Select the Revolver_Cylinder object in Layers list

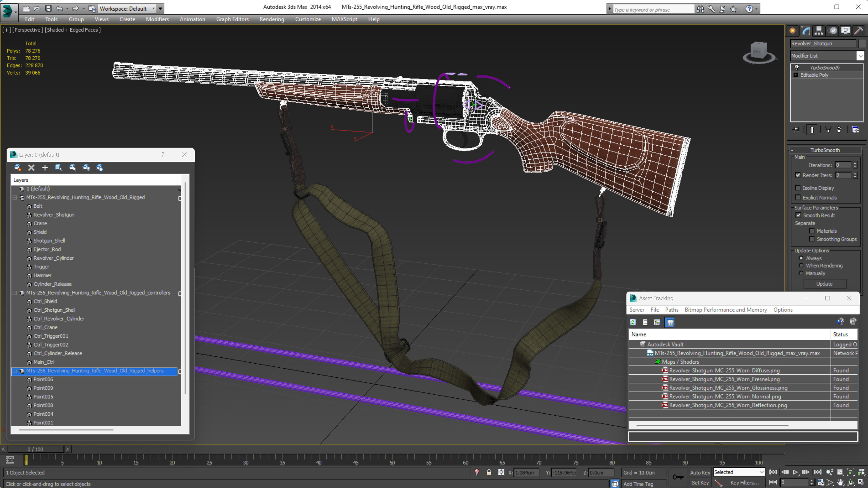tap(54, 258)
